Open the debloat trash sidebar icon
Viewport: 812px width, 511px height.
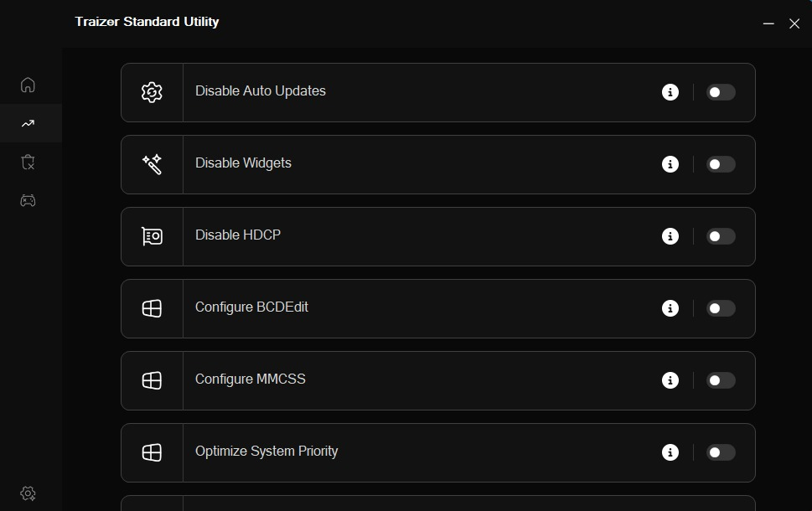pos(28,162)
